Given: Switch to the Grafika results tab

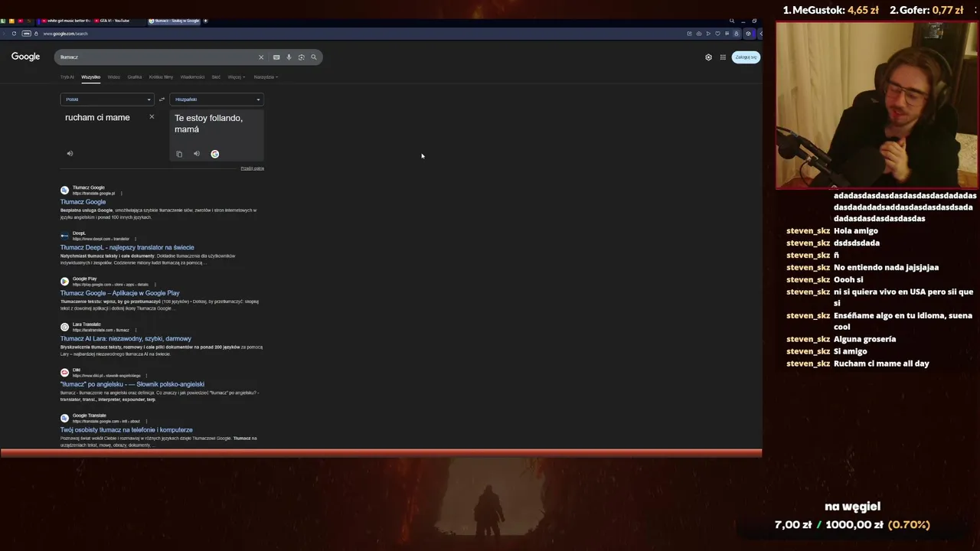Looking at the screenshot, I should click(135, 77).
